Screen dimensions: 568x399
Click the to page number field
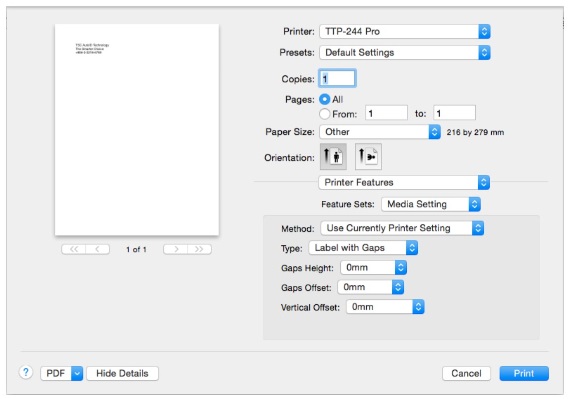(x=454, y=114)
